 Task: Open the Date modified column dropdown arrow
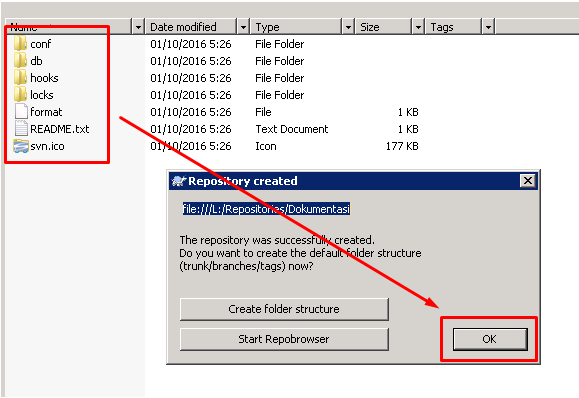coord(243,27)
